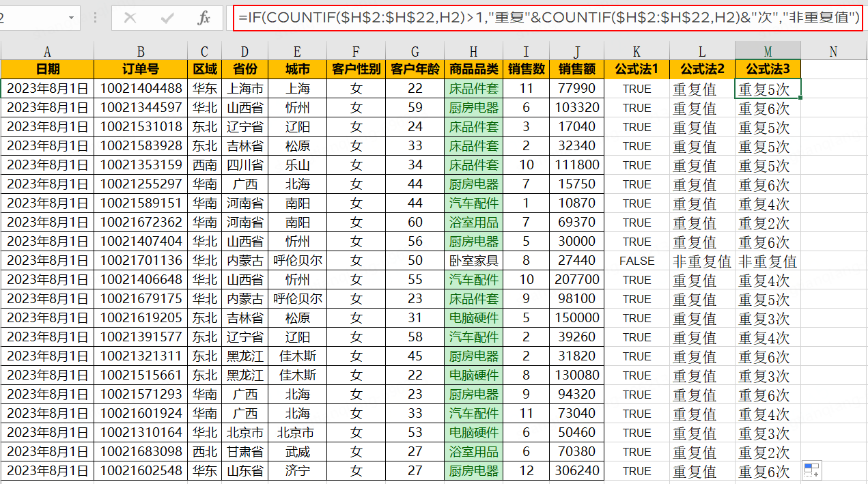Click the 销售额 header cell
The width and height of the screenshot is (868, 484).
(x=576, y=69)
